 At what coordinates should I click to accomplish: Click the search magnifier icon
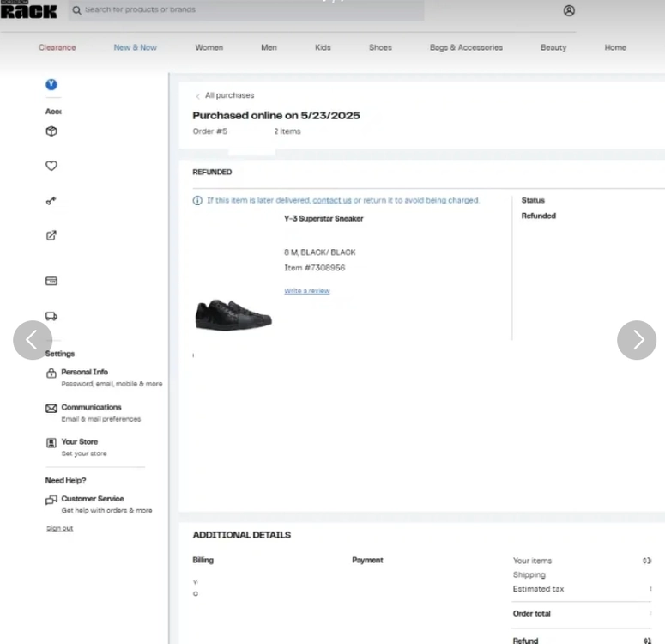coord(76,10)
